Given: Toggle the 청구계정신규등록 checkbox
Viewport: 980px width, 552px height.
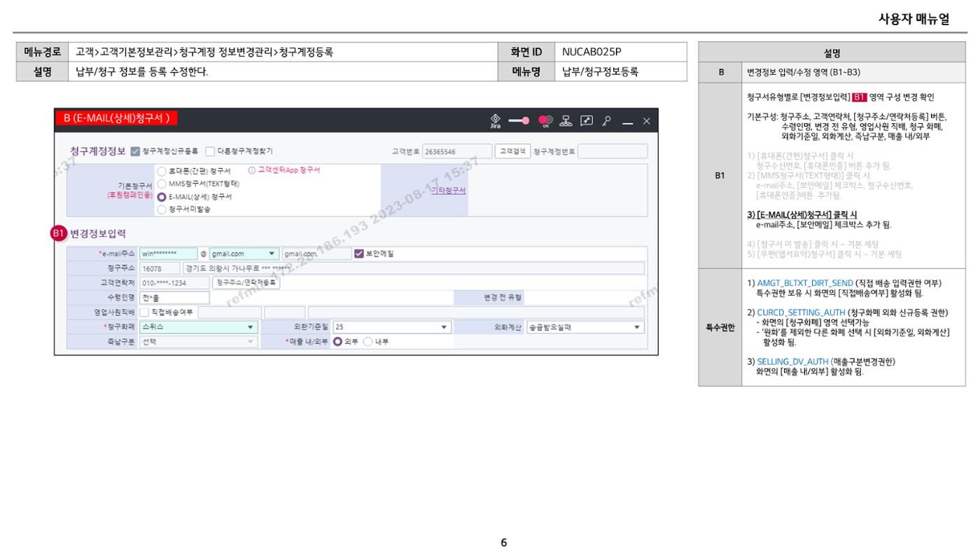Looking at the screenshot, I should (x=135, y=151).
